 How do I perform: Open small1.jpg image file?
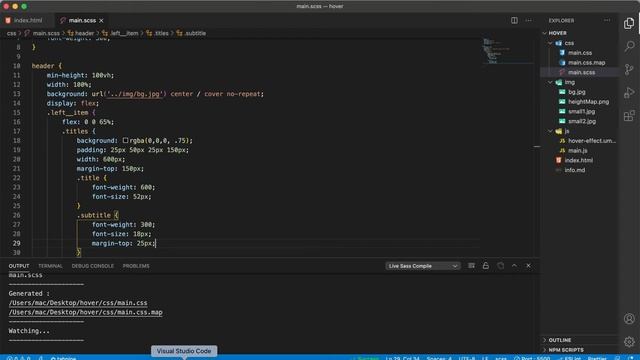(x=582, y=111)
